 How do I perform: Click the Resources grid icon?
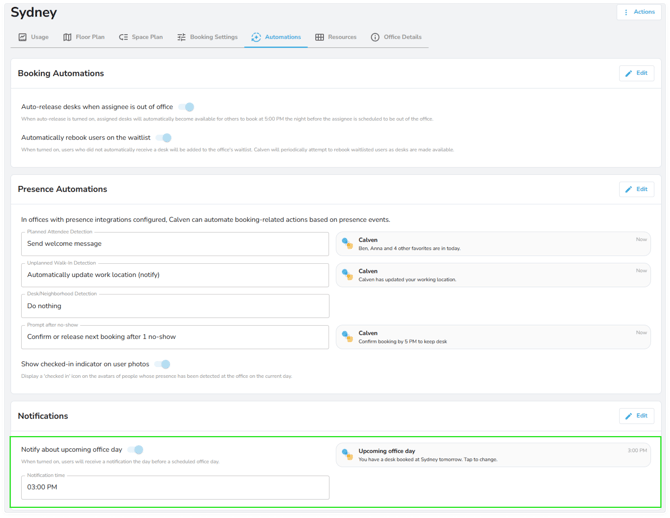click(319, 37)
